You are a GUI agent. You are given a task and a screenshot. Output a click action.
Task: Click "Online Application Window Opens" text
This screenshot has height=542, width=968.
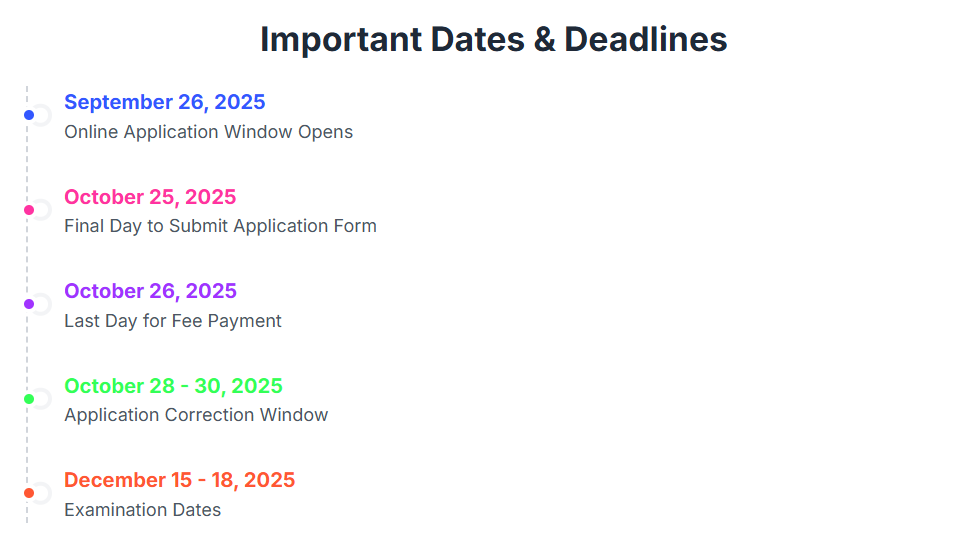pyautogui.click(x=208, y=132)
